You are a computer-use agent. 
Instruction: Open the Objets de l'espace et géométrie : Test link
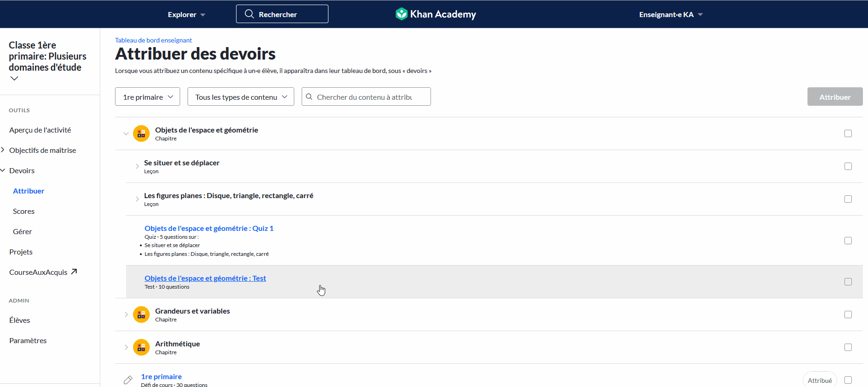pyautogui.click(x=205, y=278)
